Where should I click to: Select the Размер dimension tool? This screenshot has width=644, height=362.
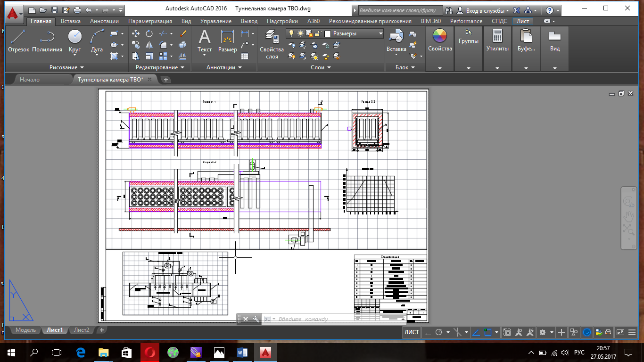click(x=228, y=41)
